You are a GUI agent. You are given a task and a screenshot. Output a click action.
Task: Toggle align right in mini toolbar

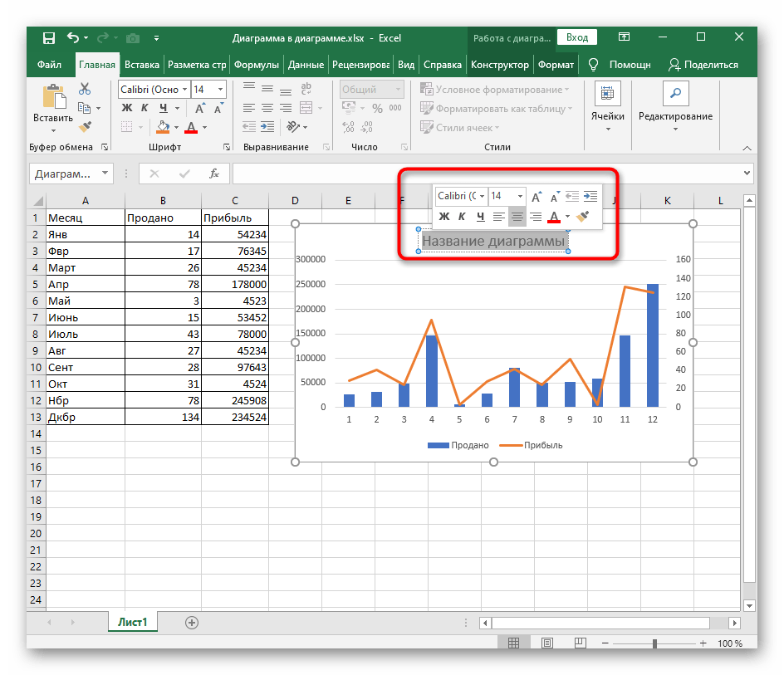(x=536, y=217)
